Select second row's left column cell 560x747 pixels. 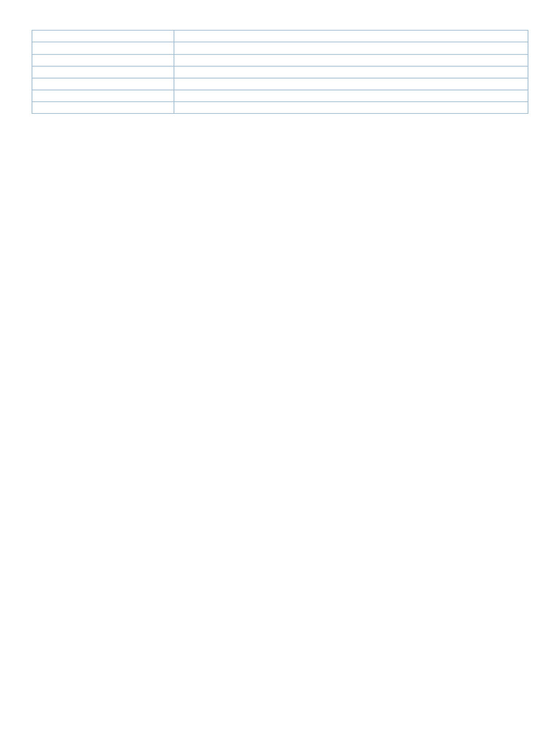[103, 48]
